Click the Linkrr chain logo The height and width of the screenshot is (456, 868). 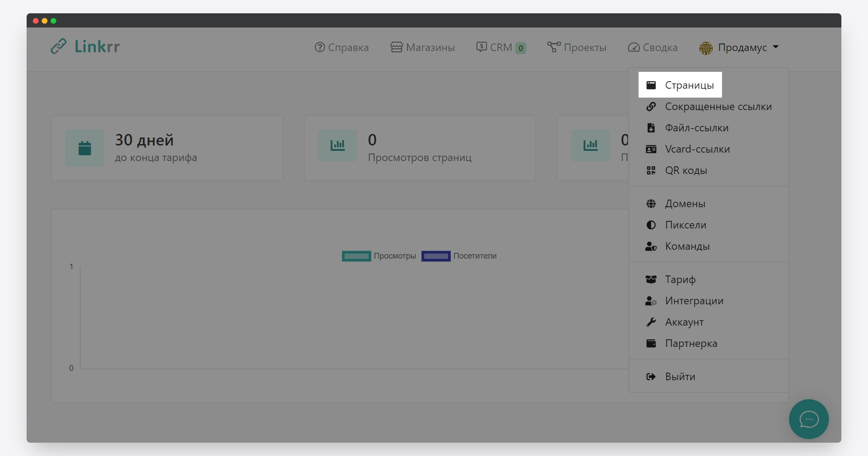coord(59,46)
